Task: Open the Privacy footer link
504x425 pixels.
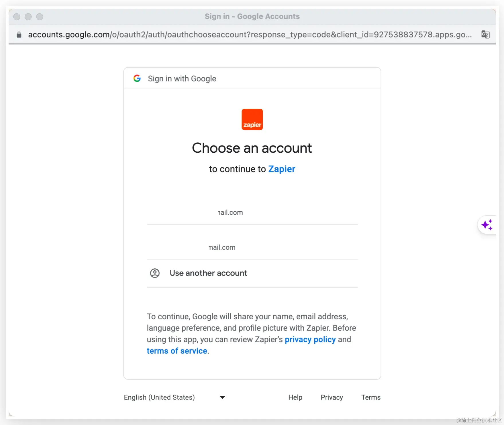Action: [x=332, y=397]
